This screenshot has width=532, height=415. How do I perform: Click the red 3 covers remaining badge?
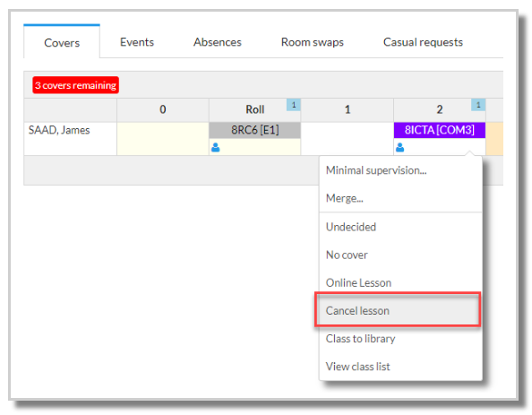pyautogui.click(x=75, y=85)
